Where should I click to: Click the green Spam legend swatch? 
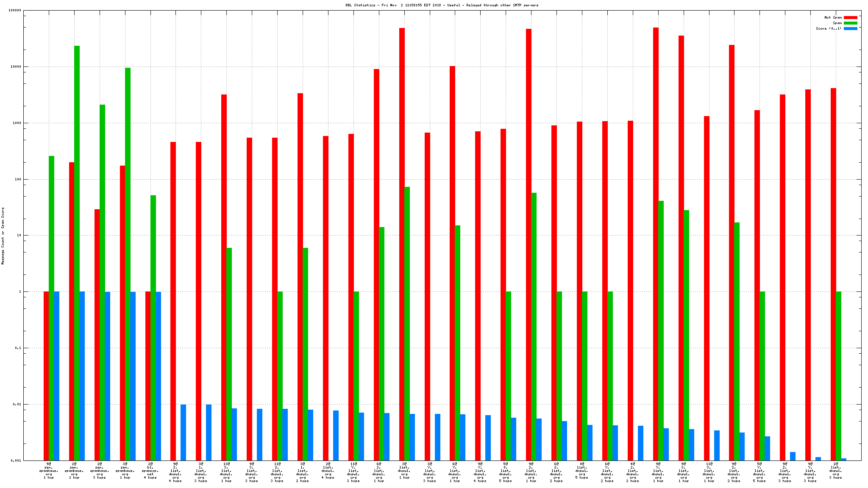[x=850, y=23]
